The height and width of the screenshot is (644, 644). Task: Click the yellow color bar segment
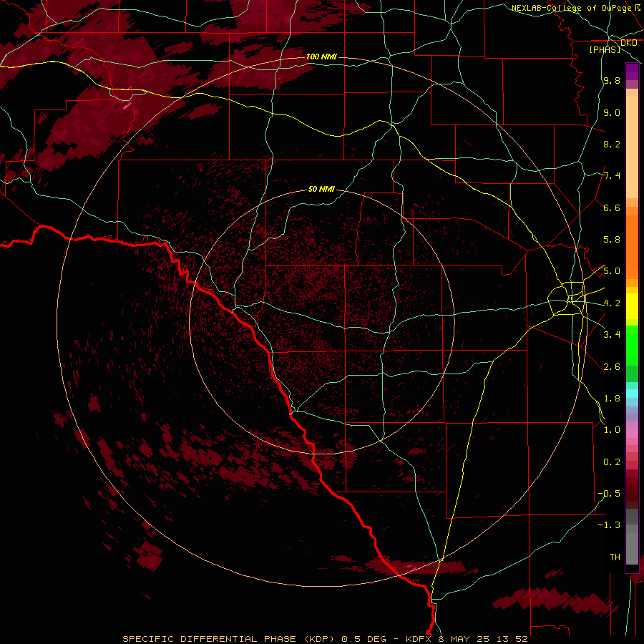click(632, 306)
